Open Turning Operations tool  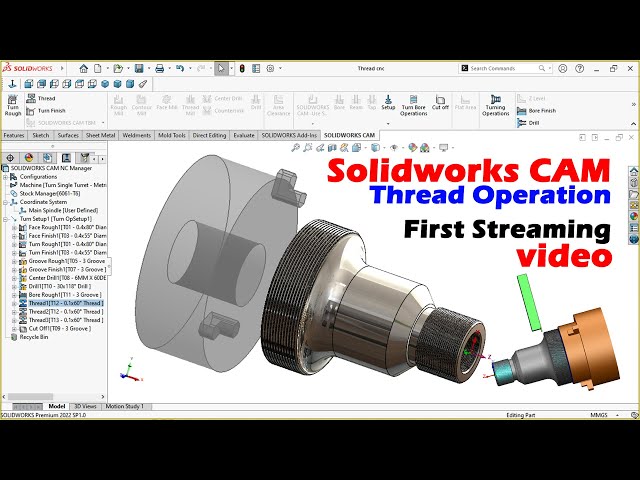click(x=496, y=105)
